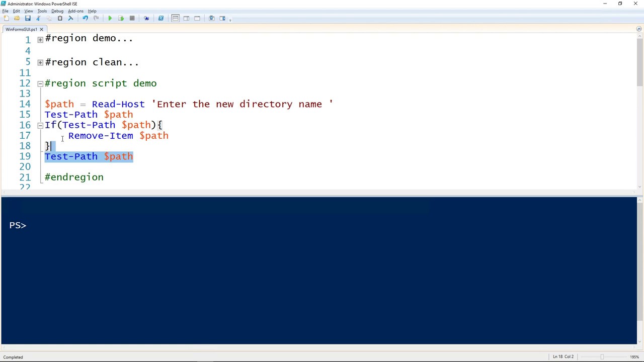
Task: Collapse the If(Test-Path $path) block
Action: point(40,126)
